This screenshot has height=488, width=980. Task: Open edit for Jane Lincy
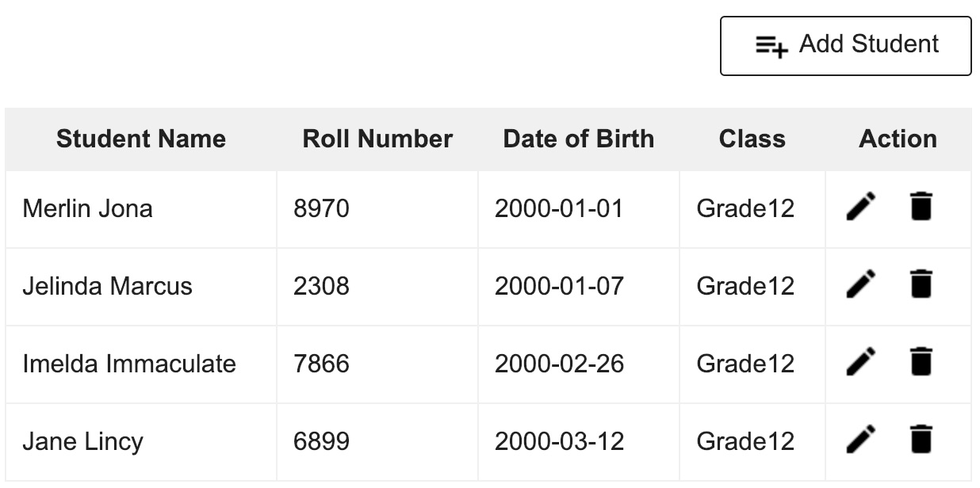point(860,440)
